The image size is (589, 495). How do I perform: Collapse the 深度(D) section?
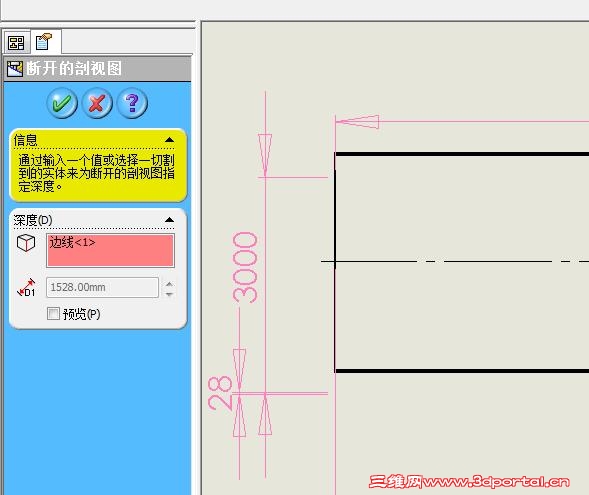169,220
